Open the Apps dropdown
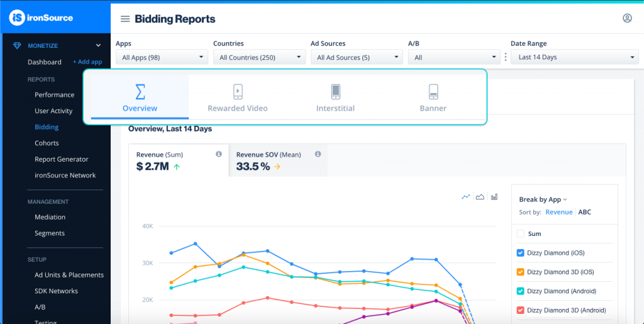This screenshot has width=644, height=324. 162,57
